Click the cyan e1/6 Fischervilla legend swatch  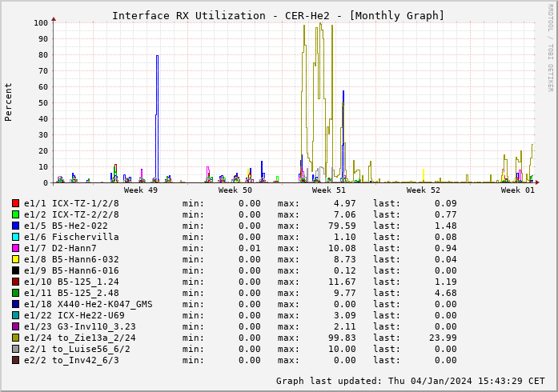[15, 237]
